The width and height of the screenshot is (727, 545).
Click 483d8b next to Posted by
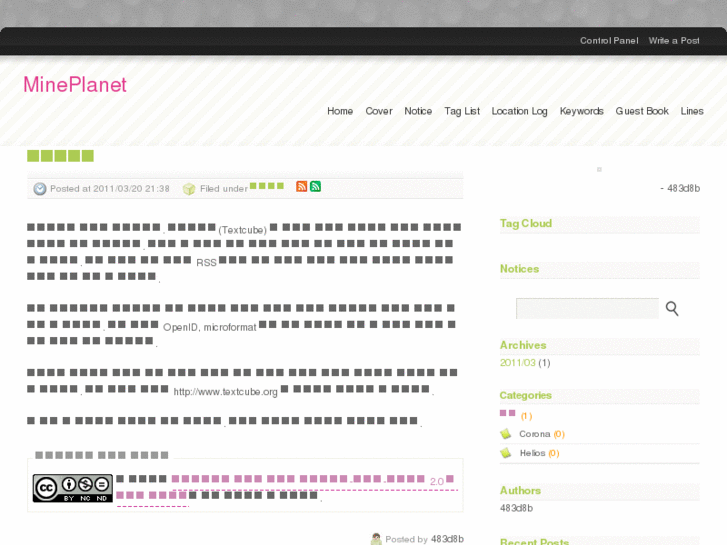click(x=447, y=539)
